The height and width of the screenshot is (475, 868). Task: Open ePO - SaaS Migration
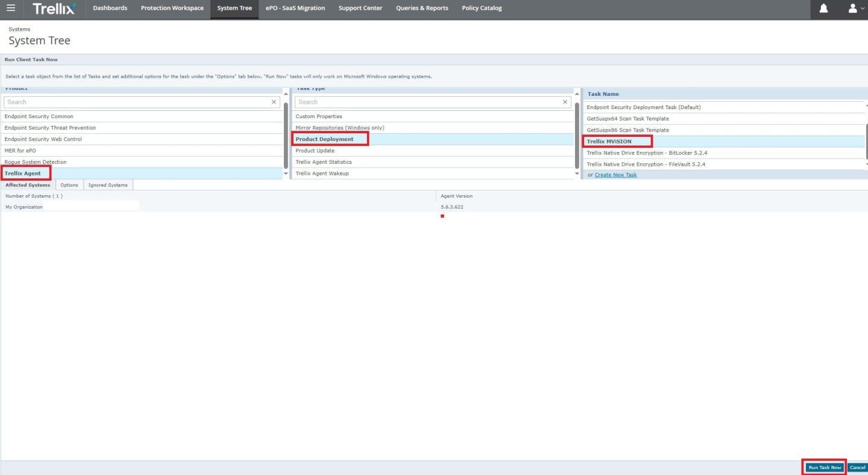[295, 8]
